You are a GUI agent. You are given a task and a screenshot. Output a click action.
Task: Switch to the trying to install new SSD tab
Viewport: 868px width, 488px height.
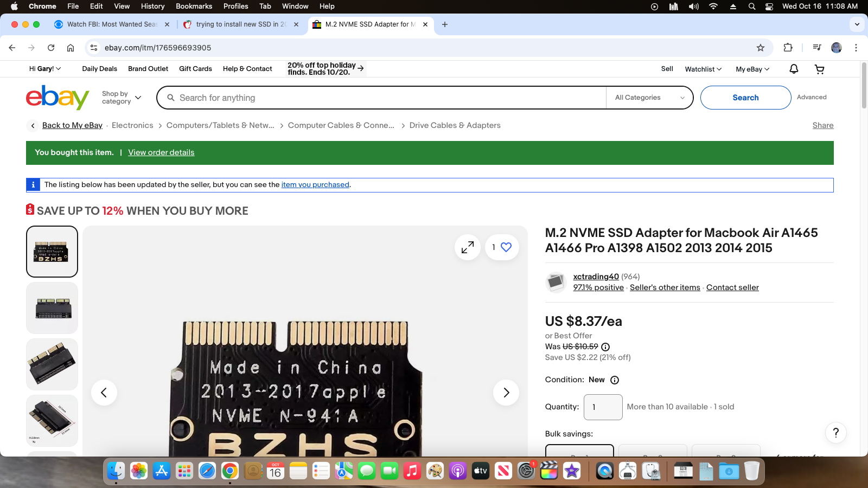pyautogui.click(x=239, y=24)
